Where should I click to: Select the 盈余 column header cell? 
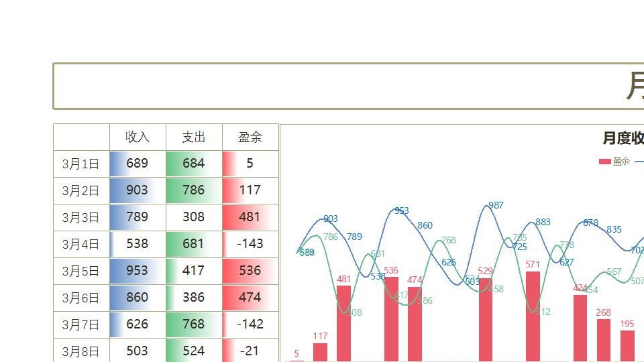pyautogui.click(x=250, y=137)
